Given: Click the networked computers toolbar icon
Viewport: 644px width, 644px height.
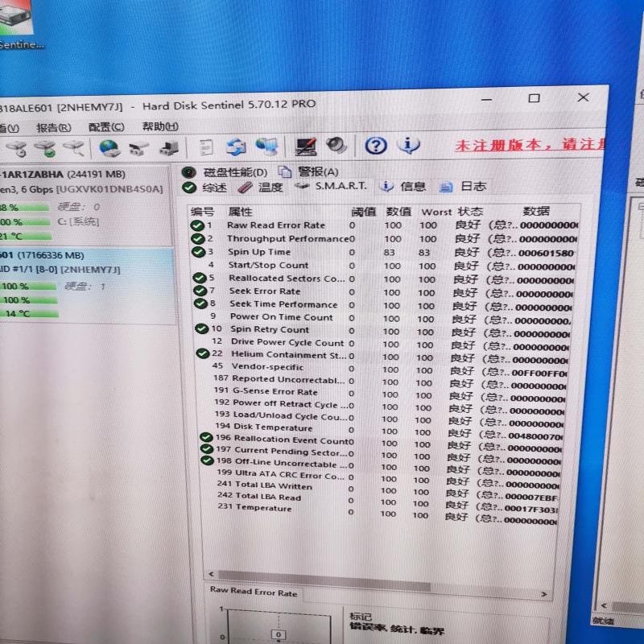Looking at the screenshot, I should [267, 147].
